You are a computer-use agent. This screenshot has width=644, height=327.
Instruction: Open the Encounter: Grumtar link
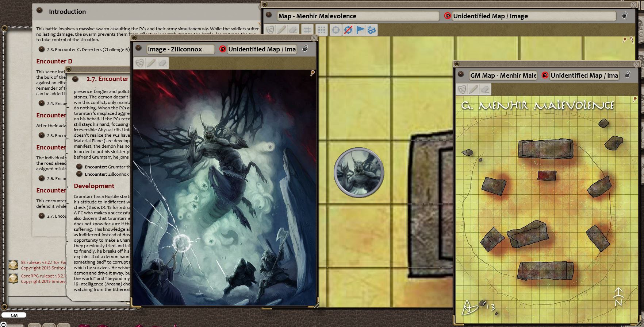pos(79,167)
